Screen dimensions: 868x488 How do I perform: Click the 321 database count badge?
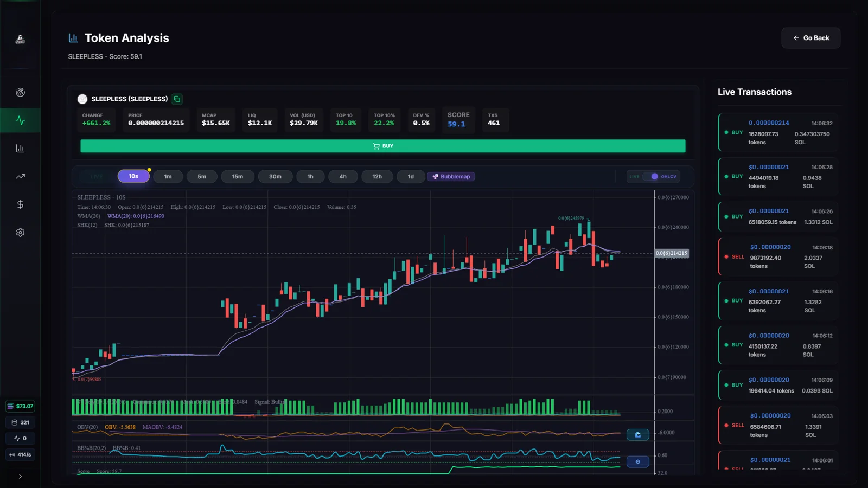[20, 422]
